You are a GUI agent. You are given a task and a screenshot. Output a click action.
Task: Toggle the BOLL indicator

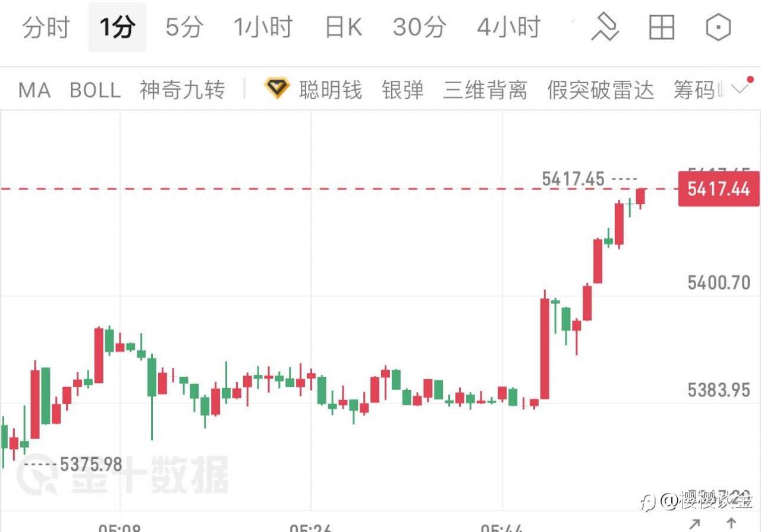(95, 90)
